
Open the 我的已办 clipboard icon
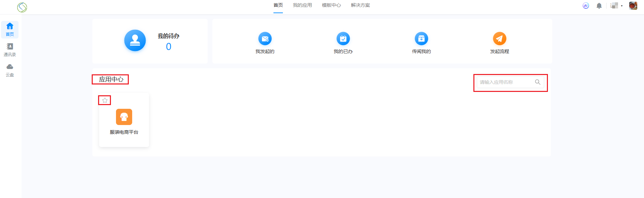tap(343, 39)
